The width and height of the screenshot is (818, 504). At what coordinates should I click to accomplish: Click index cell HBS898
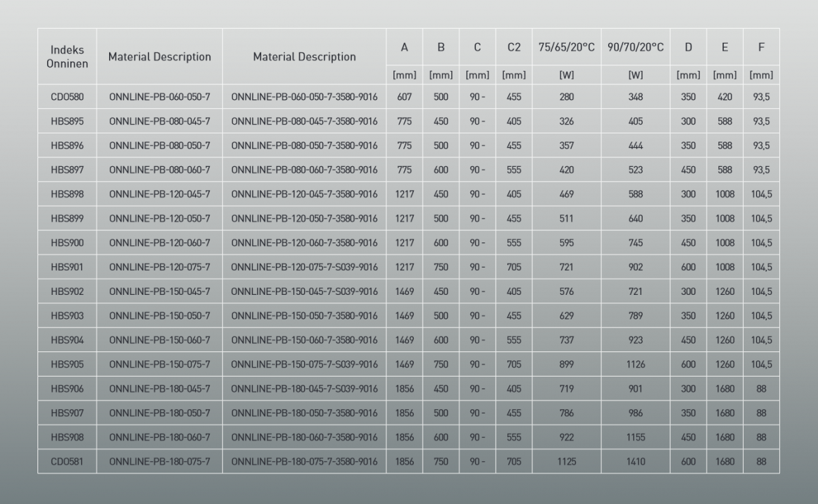click(67, 194)
